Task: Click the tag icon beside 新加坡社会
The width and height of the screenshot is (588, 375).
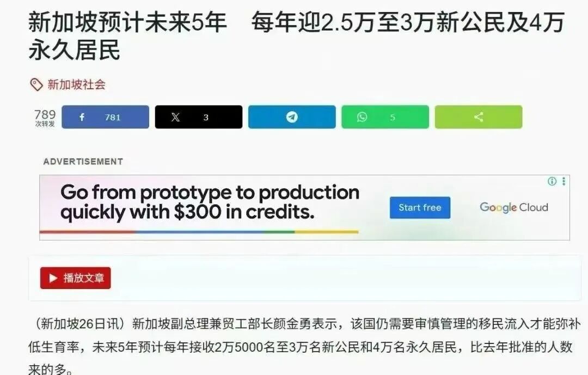Action: point(36,85)
